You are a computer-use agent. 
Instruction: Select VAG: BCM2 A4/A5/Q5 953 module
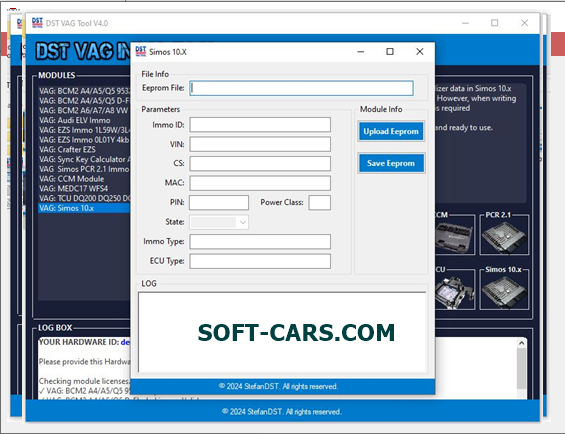84,91
